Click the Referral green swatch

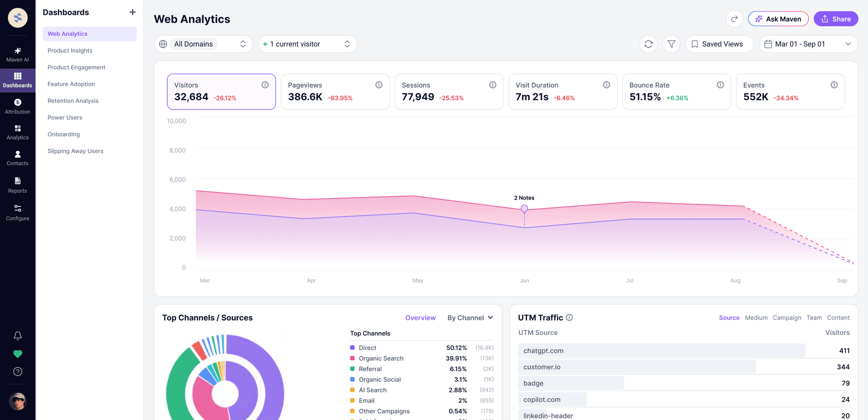point(353,369)
